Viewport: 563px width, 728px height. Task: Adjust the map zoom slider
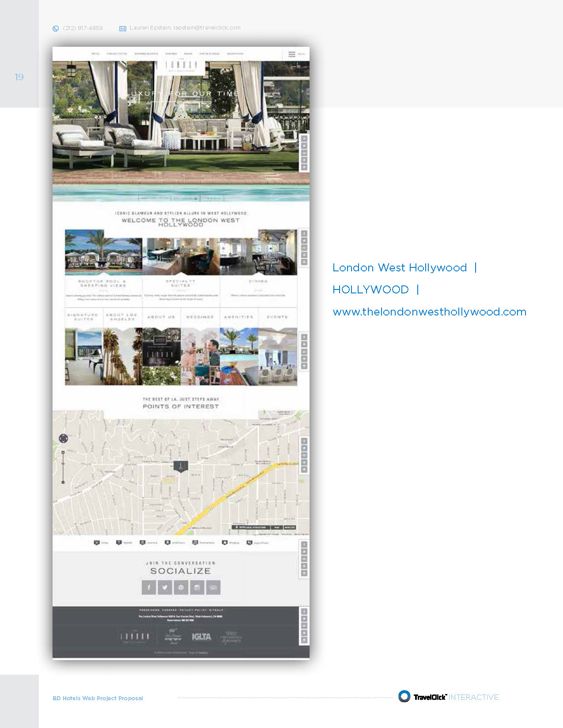click(x=63, y=468)
